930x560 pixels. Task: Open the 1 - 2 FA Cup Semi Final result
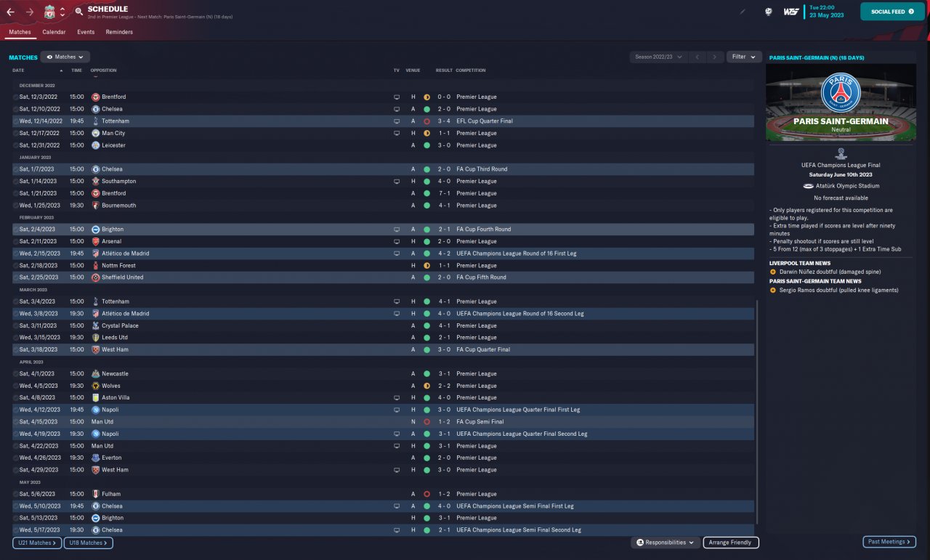tap(444, 421)
